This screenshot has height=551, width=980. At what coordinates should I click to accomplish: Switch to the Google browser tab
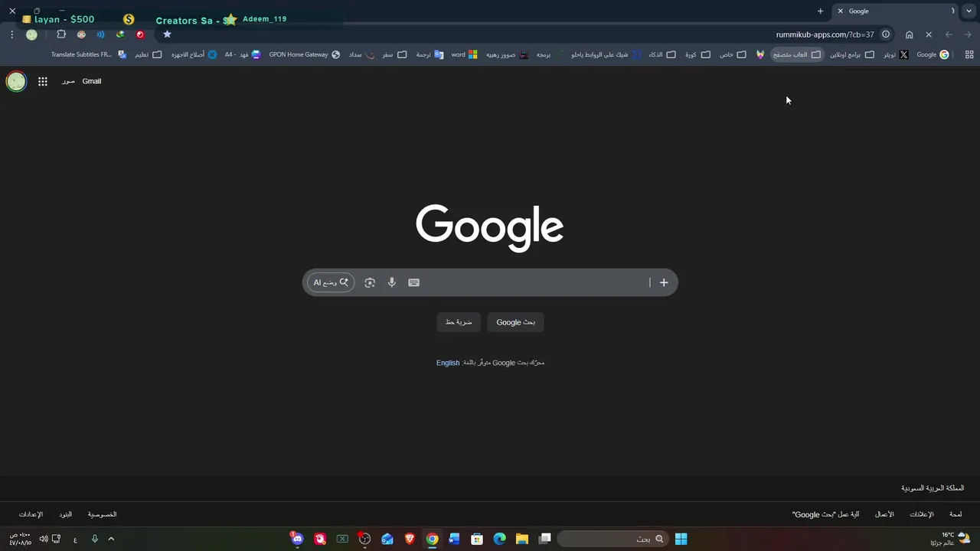[x=896, y=11]
